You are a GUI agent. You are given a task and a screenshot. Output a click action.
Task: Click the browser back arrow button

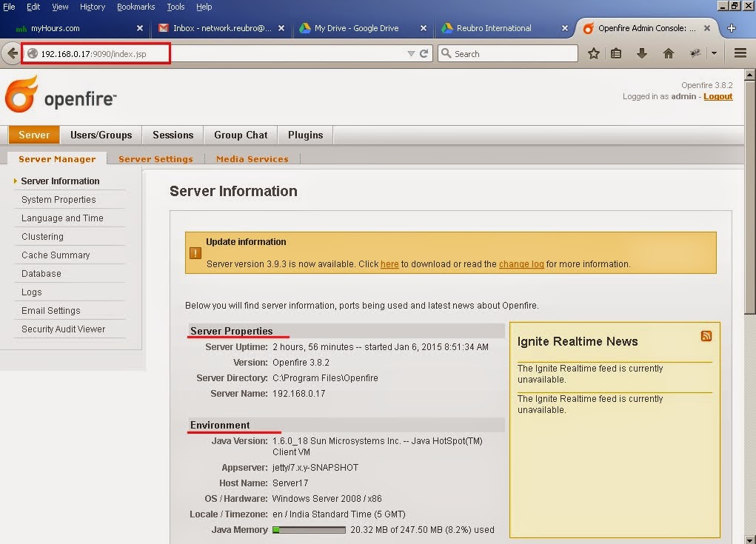pyautogui.click(x=12, y=53)
